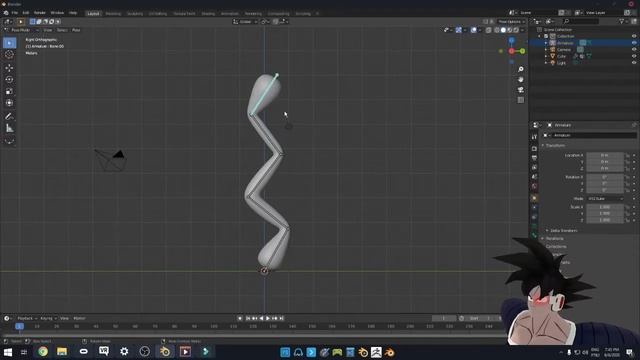This screenshot has width=640, height=360.
Task: Select the Select Box tool
Action: [9, 43]
